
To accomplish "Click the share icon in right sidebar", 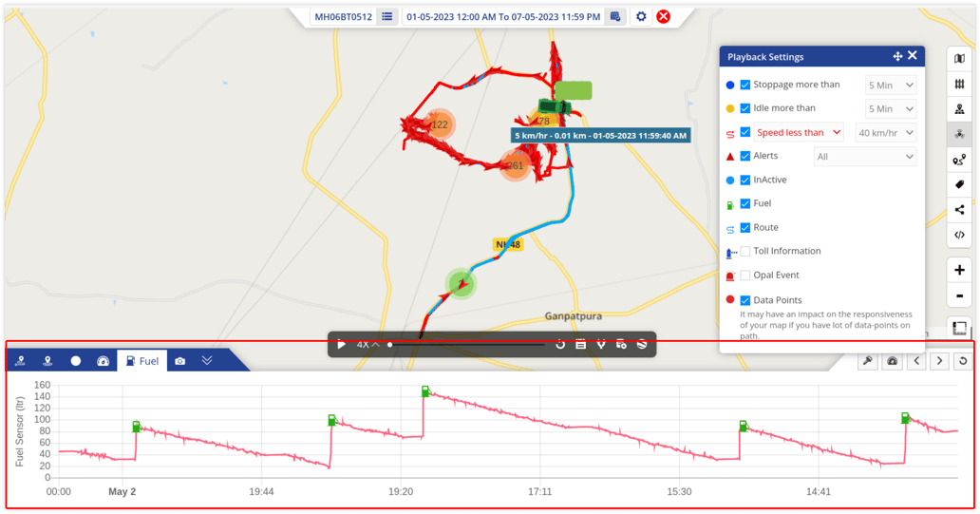I will [x=959, y=210].
